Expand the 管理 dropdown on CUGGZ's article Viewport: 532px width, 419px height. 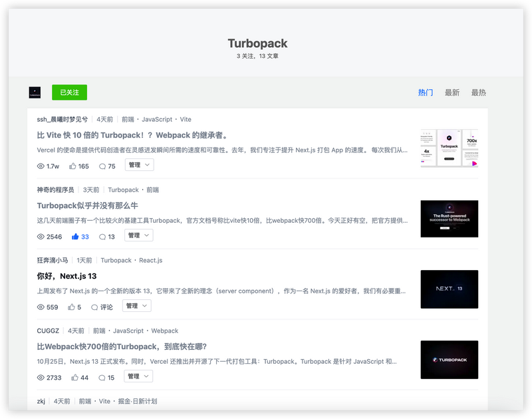click(138, 376)
